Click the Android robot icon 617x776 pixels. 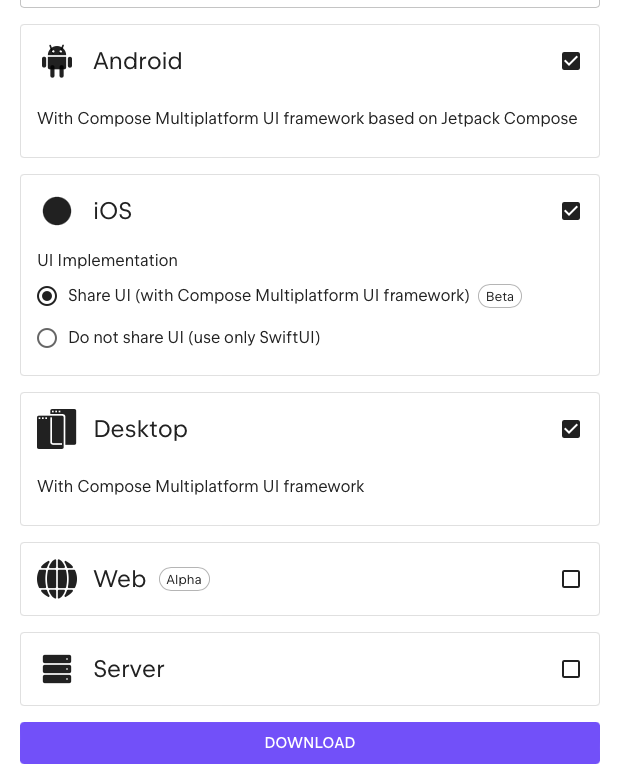click(x=57, y=61)
